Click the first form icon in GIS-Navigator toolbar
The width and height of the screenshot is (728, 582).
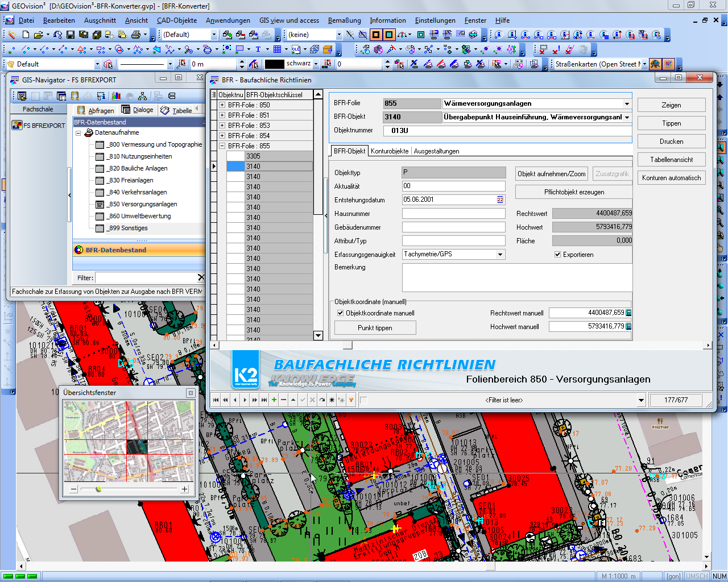[22, 96]
